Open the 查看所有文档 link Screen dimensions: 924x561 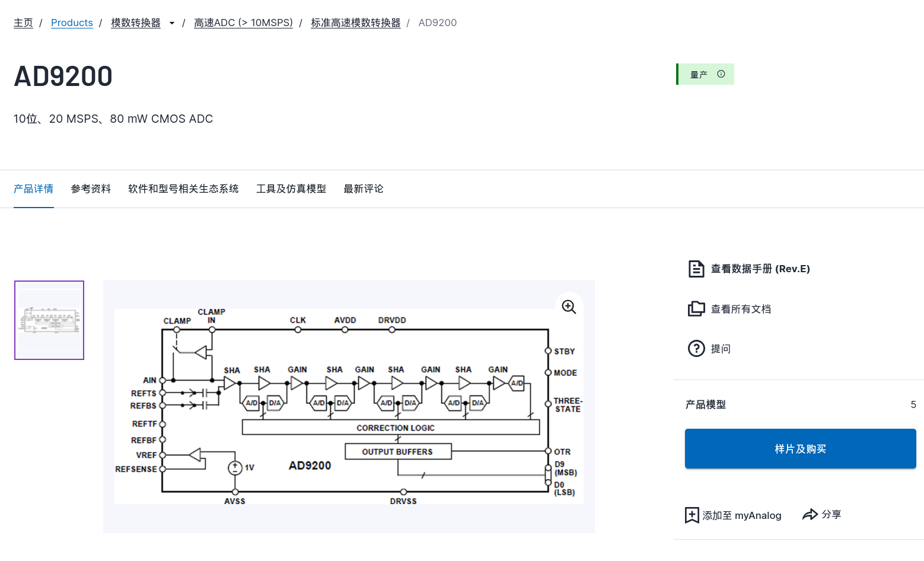741,309
